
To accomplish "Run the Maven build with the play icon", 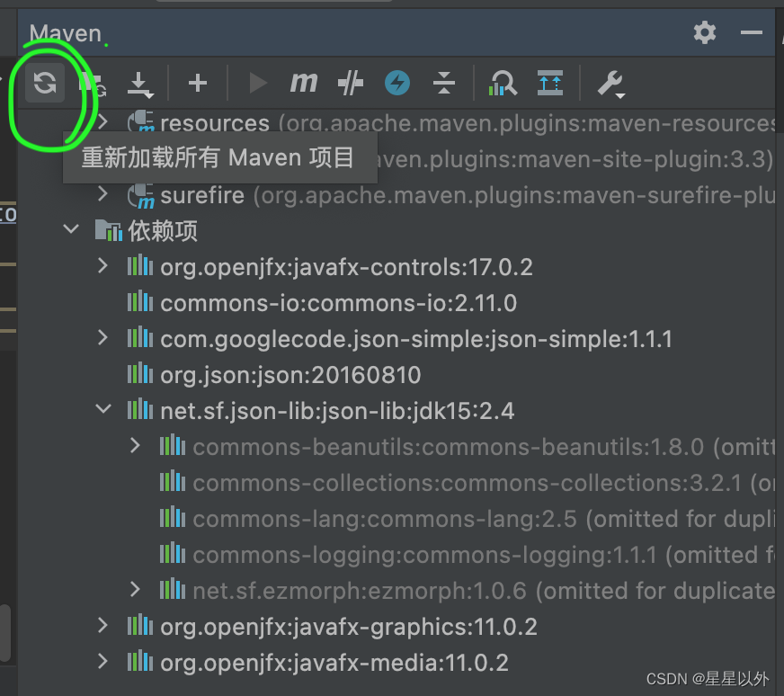I will pyautogui.click(x=258, y=83).
